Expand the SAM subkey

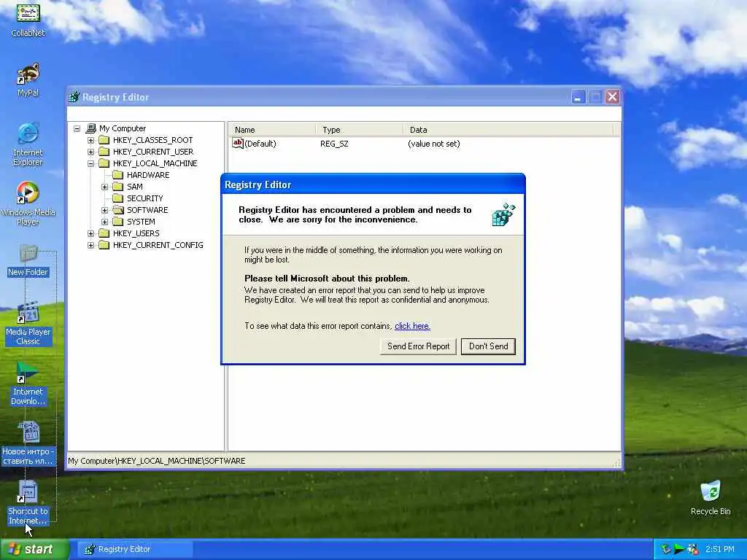105,187
